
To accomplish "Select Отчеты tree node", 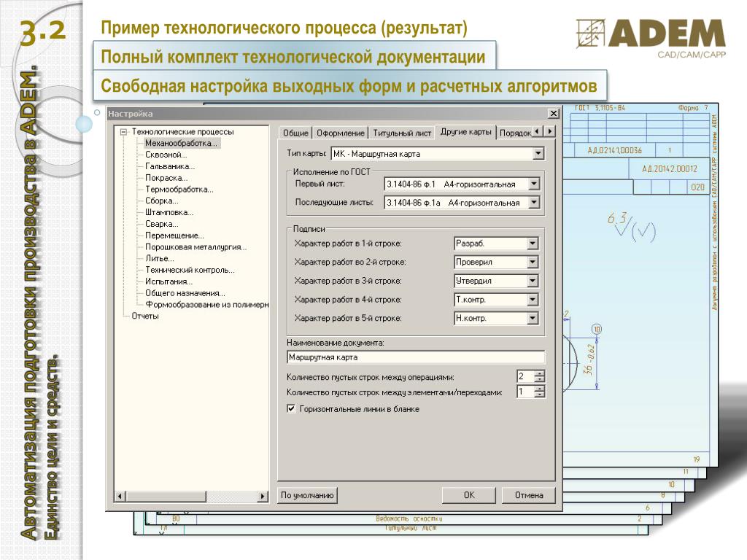I will 145,316.
